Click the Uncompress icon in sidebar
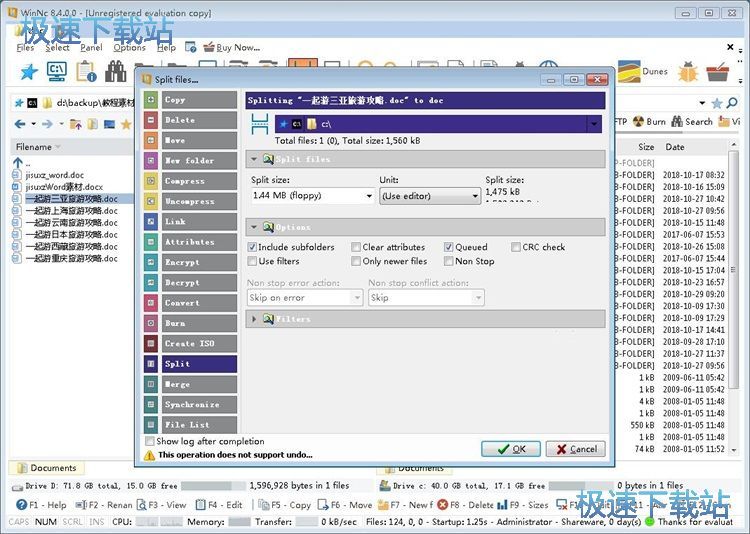The width and height of the screenshot is (750, 534). coord(151,201)
